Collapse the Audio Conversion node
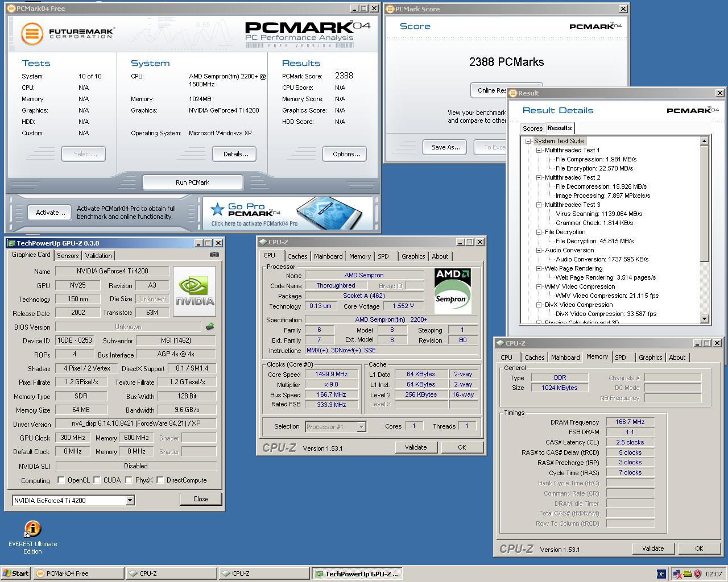The height and width of the screenshot is (582, 728). coord(539,250)
